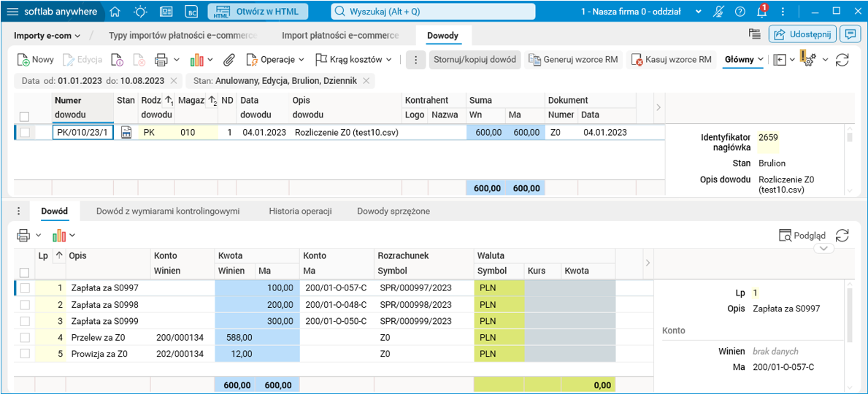The width and height of the screenshot is (868, 394).
Task: Expand the Nasza firma company selector
Action: point(699,12)
